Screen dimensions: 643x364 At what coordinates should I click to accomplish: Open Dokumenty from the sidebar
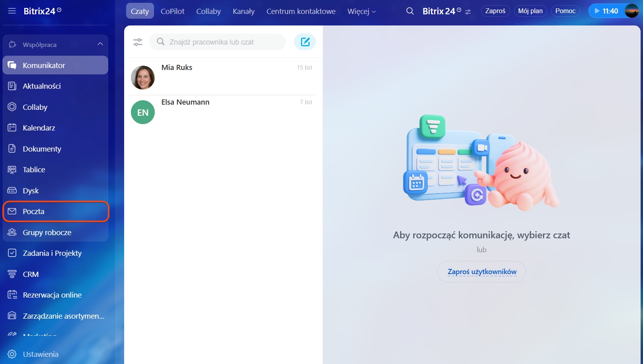click(55, 149)
